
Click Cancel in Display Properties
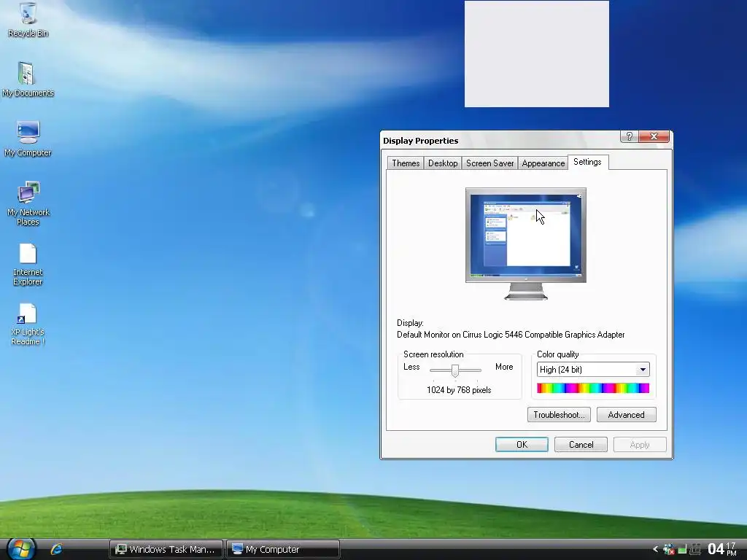[581, 444]
